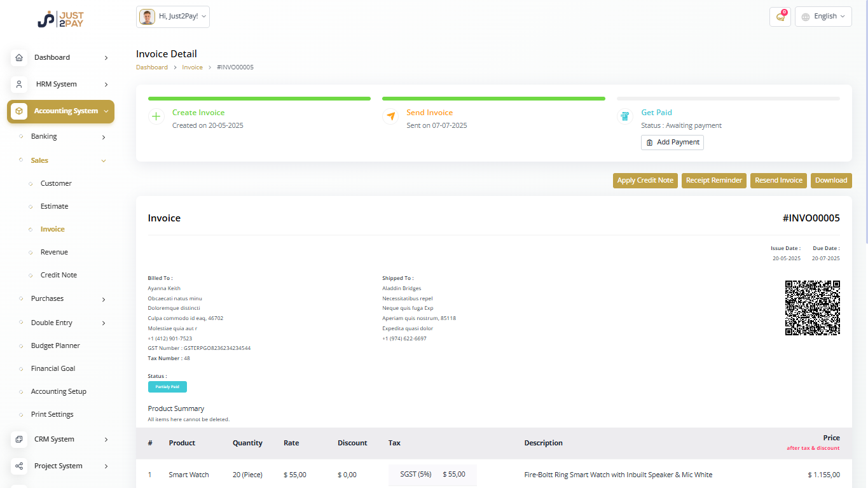The image size is (868, 488).
Task: Collapse the Sales submenu chevron
Action: [103, 160]
